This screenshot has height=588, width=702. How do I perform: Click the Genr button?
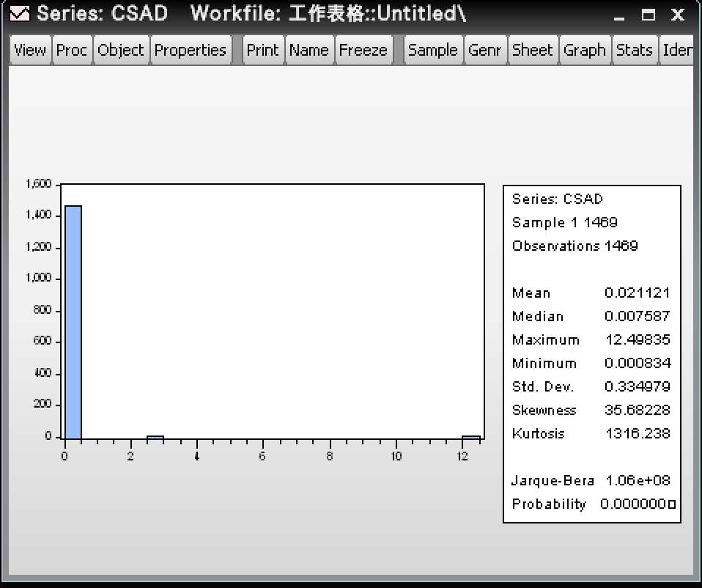pos(485,50)
